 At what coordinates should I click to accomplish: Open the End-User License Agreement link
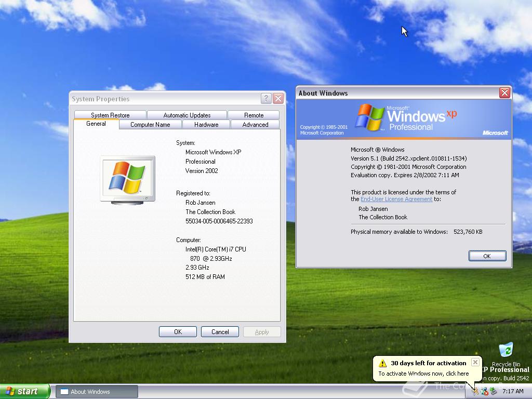coord(396,199)
